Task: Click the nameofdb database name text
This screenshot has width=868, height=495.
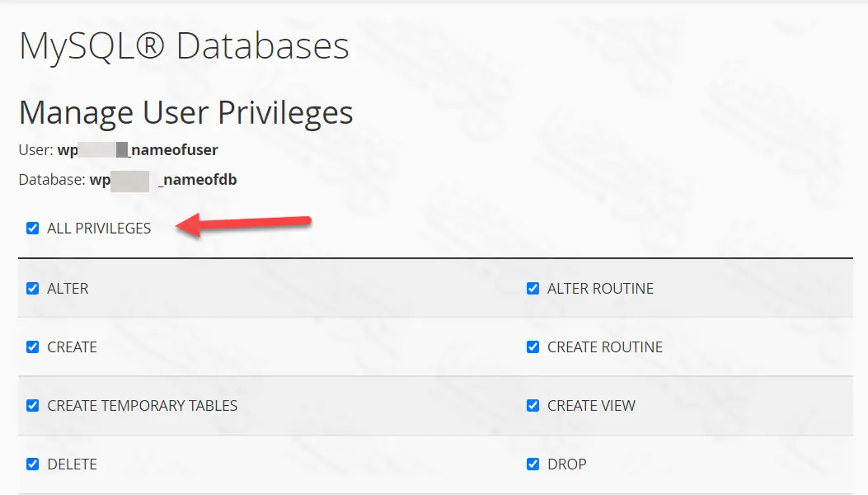Action: point(198,179)
